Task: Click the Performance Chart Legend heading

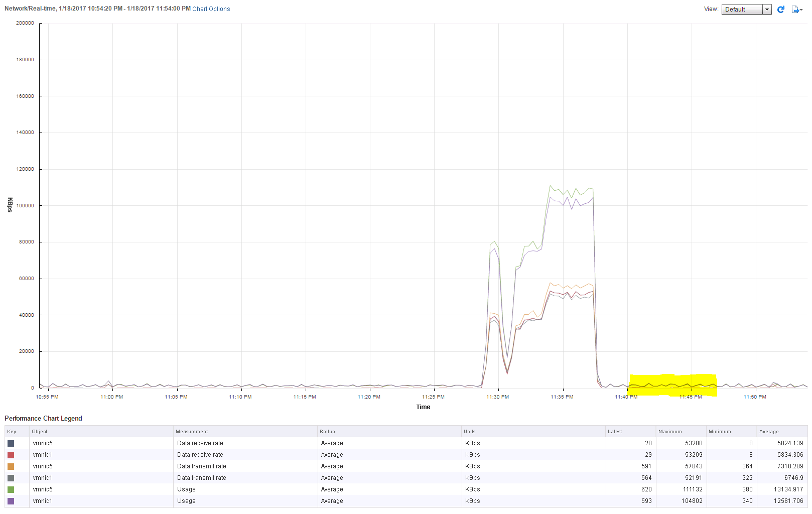Action: coord(43,419)
